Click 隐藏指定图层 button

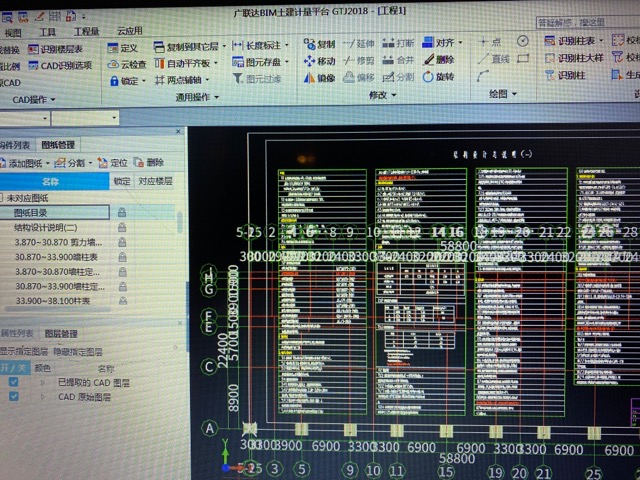tap(78, 351)
